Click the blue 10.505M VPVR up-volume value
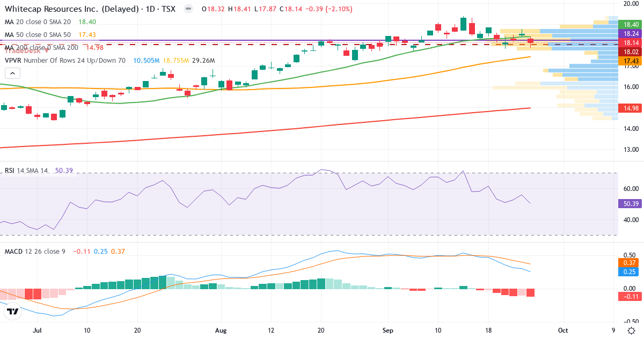644x338 pixels. point(147,61)
